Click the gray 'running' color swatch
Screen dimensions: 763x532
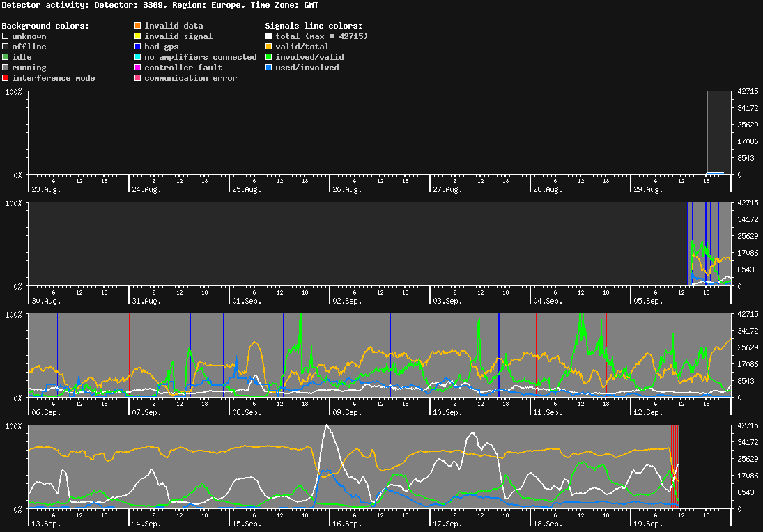6,68
